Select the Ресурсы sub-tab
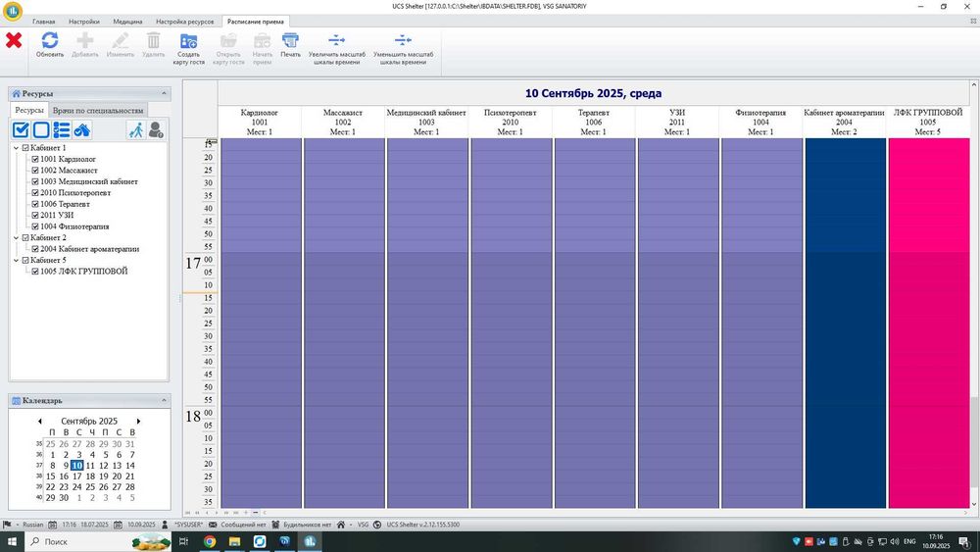This screenshot has width=980, height=552. (x=29, y=110)
